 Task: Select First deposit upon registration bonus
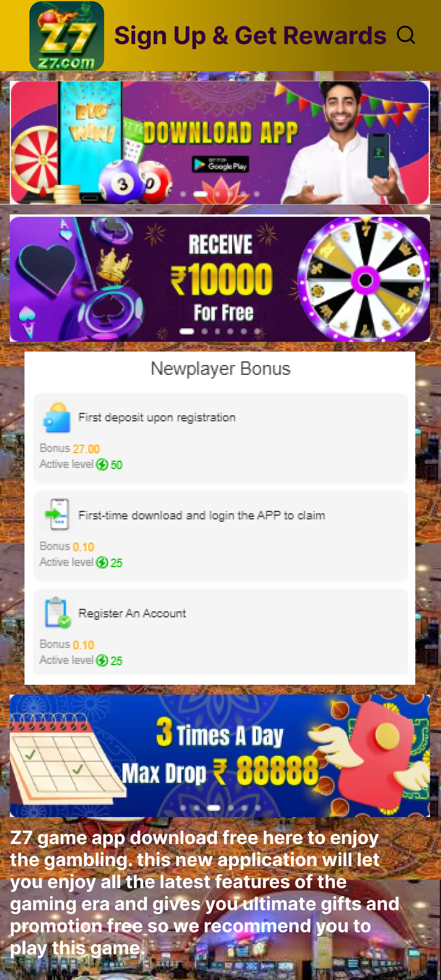[x=220, y=437]
